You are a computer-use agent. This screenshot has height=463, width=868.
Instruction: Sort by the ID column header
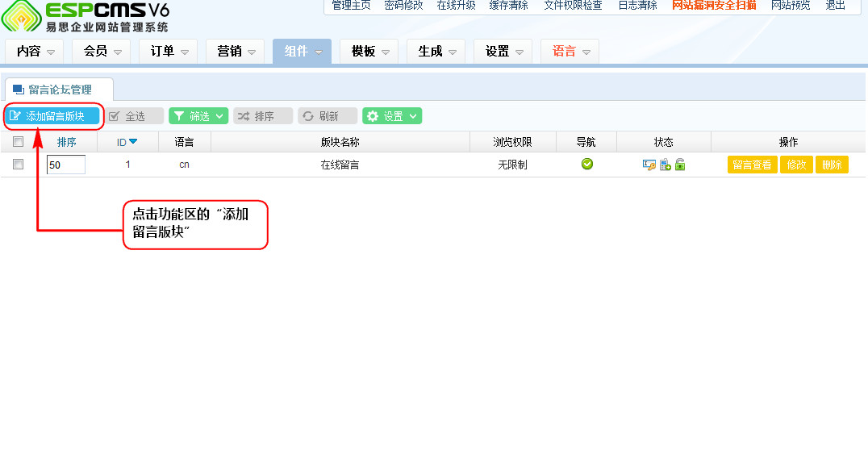pos(127,142)
